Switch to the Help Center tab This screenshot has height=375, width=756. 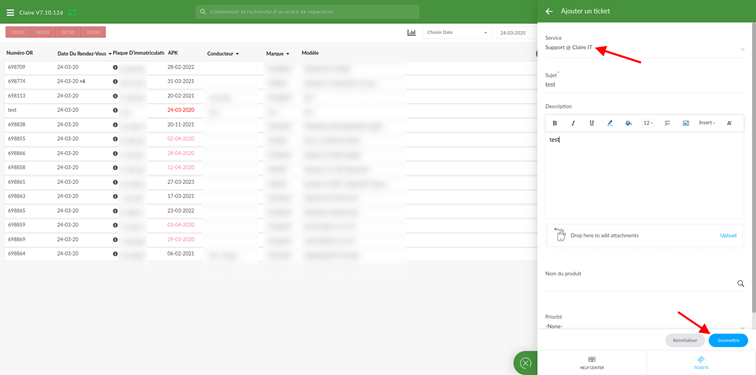(592, 363)
